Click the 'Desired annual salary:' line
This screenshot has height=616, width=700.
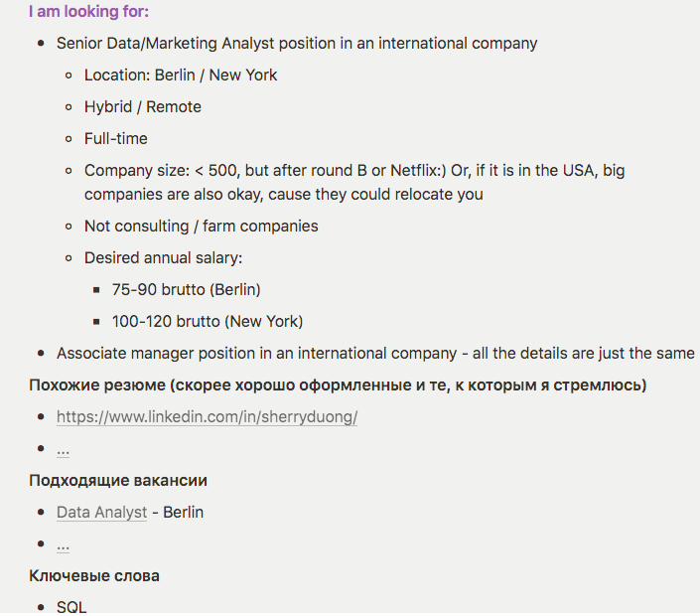(164, 257)
